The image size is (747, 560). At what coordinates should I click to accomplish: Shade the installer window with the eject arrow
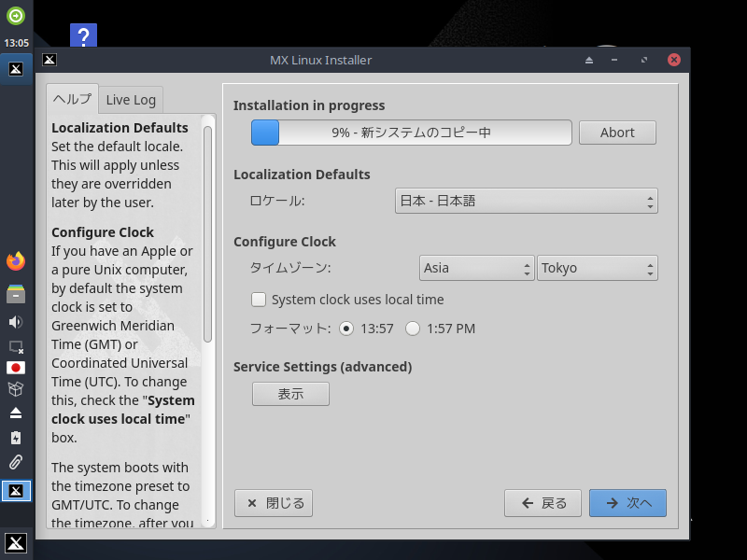point(589,60)
